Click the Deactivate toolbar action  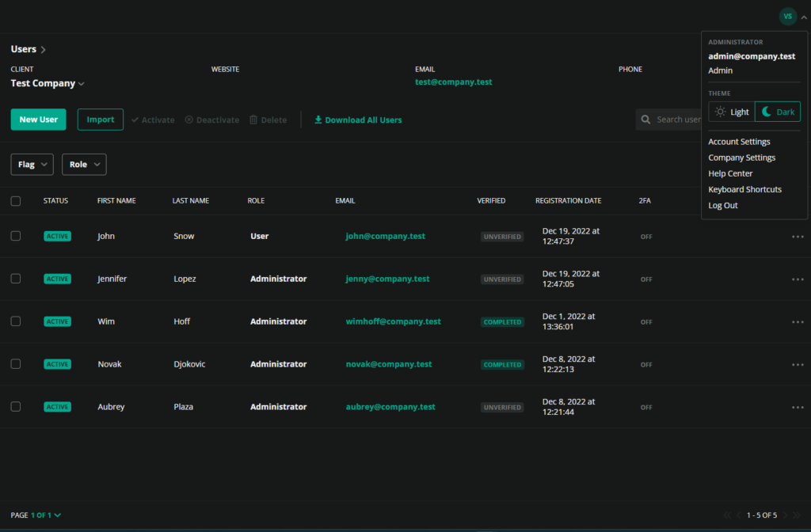click(212, 120)
